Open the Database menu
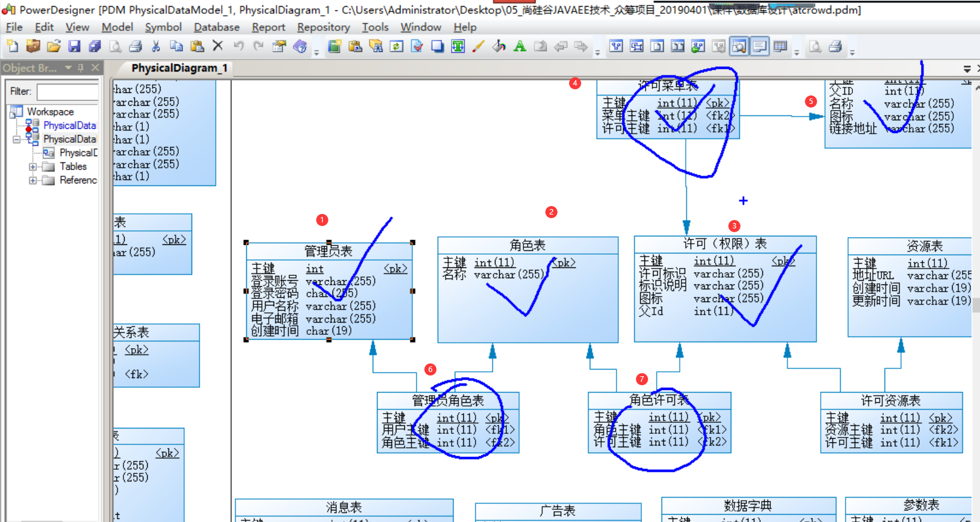 216,27
